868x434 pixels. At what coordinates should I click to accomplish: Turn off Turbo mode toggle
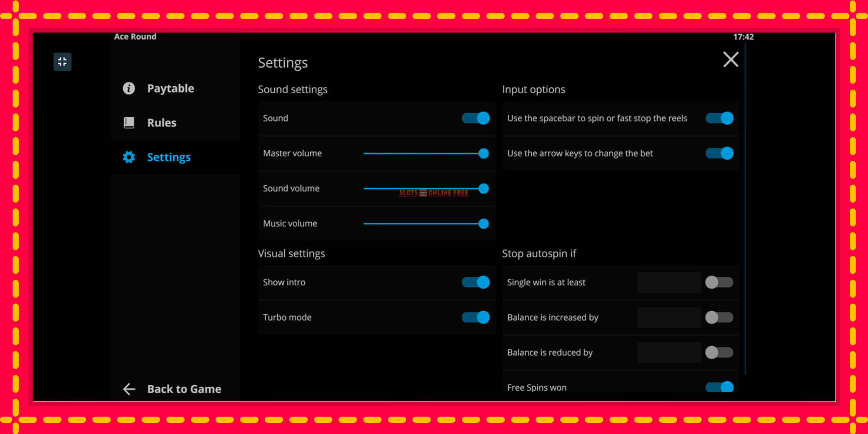(476, 317)
